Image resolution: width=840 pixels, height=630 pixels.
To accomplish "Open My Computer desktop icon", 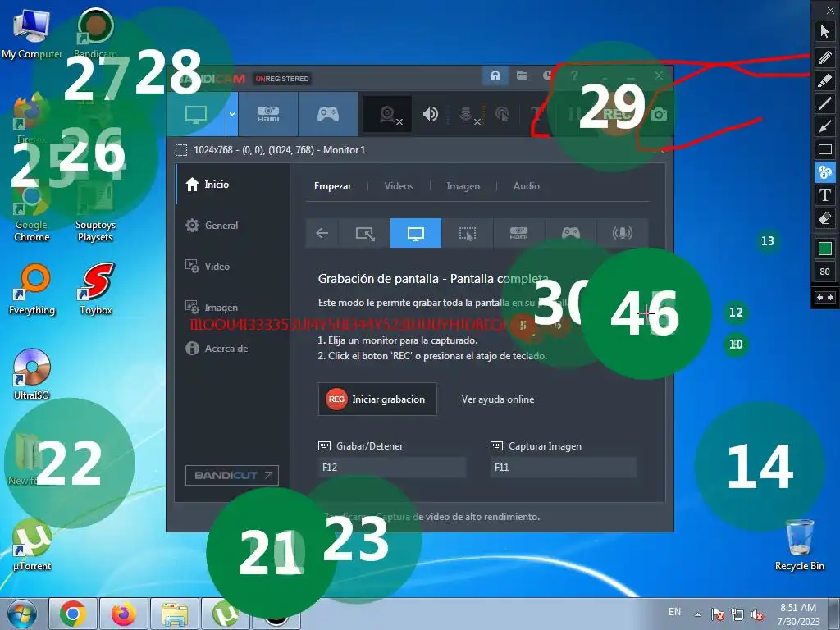I will [x=32, y=34].
